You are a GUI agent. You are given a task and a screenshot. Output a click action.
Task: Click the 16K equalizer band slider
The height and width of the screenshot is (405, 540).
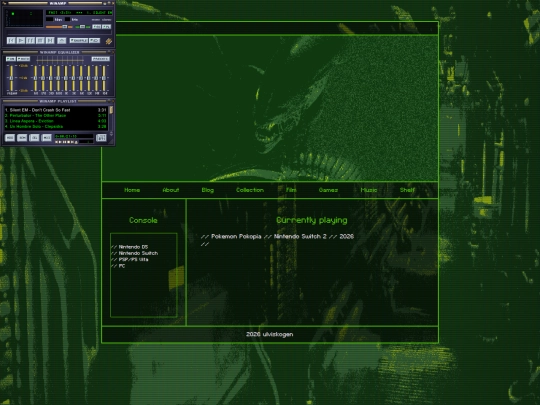(104, 78)
